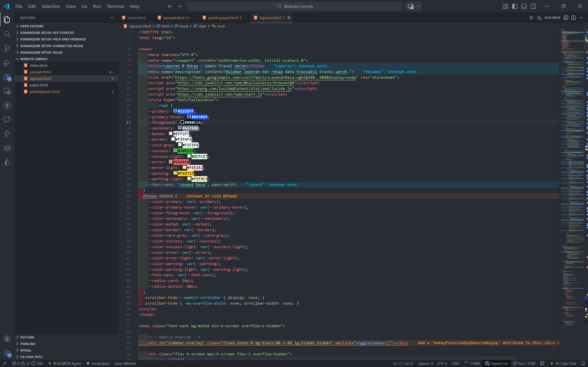Click the Run play button in editor toolbar
Screen dimensions: 588x367
pos(531,18)
